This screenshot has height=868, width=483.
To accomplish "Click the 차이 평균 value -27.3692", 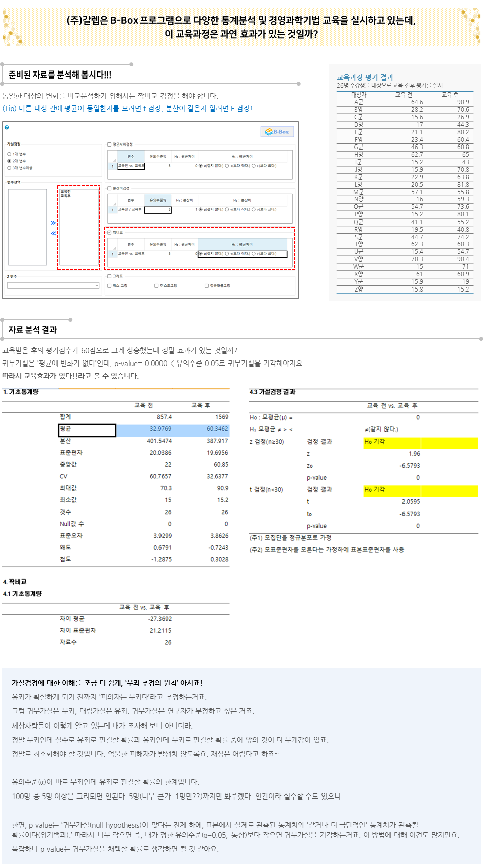I will coord(160,619).
